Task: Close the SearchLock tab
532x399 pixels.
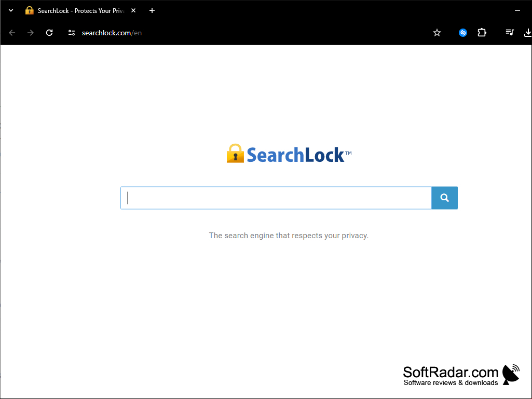Action: (133, 10)
